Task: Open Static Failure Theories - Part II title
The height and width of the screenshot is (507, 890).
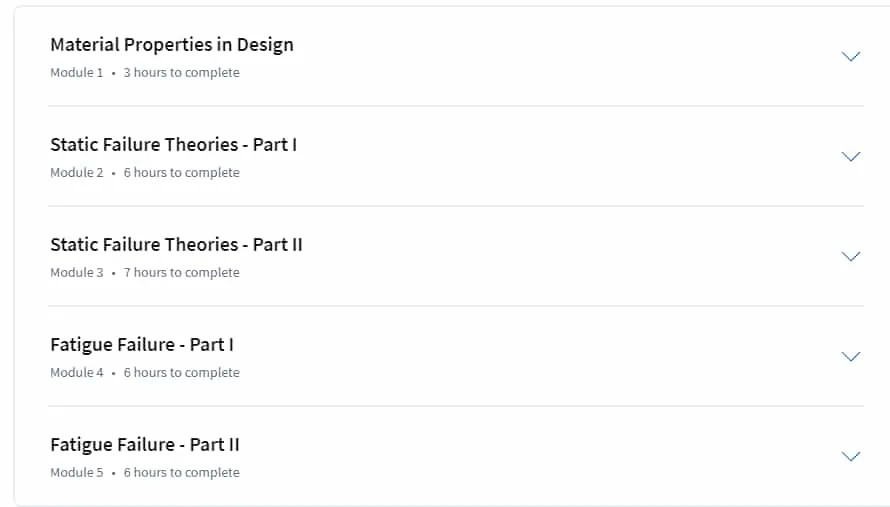Action: 176,245
